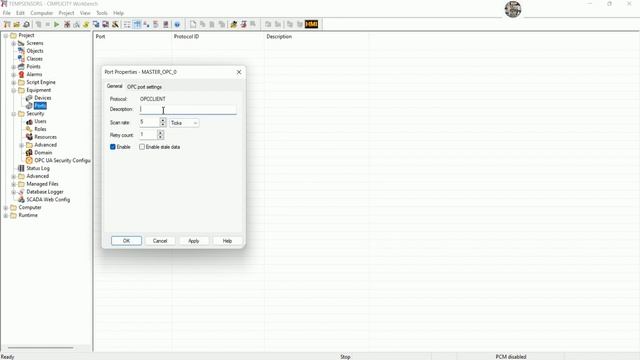Select the red Alarms icon in tree

[21, 74]
